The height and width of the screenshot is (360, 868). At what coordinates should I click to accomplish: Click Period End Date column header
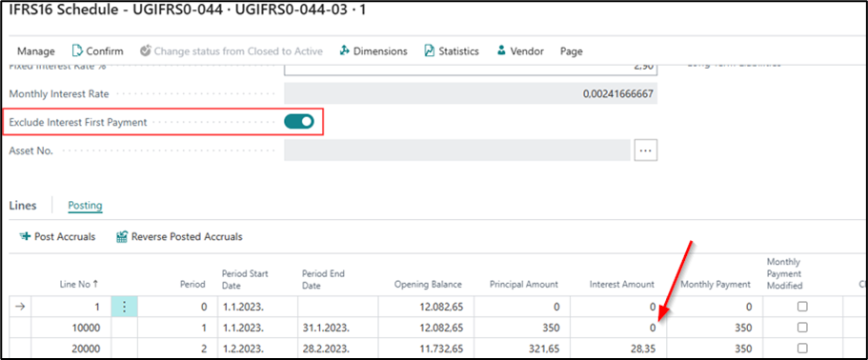pos(322,279)
